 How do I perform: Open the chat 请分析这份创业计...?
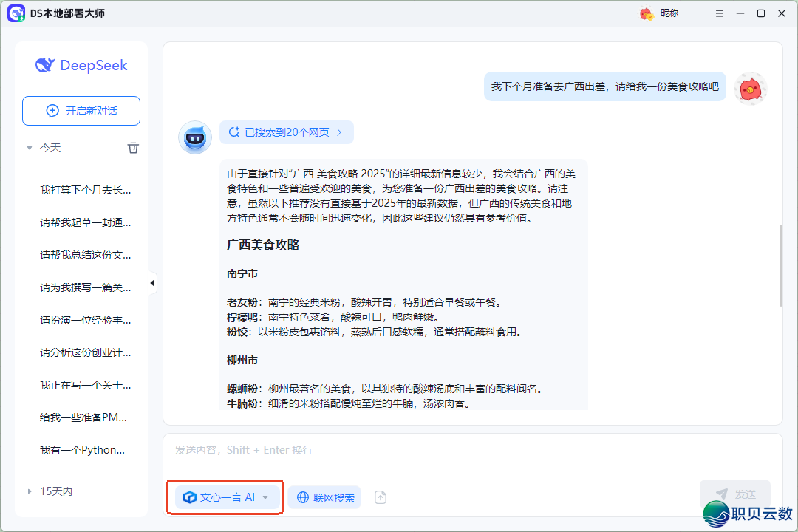[86, 352]
